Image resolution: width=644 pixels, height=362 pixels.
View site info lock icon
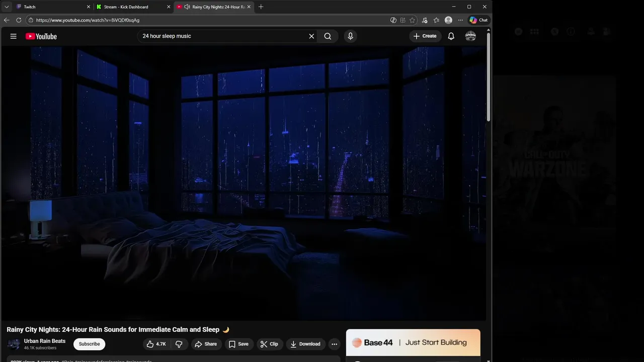click(31, 20)
